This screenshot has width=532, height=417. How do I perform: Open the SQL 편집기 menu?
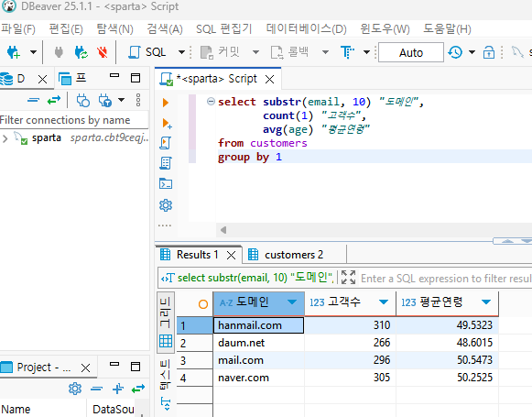[224, 28]
